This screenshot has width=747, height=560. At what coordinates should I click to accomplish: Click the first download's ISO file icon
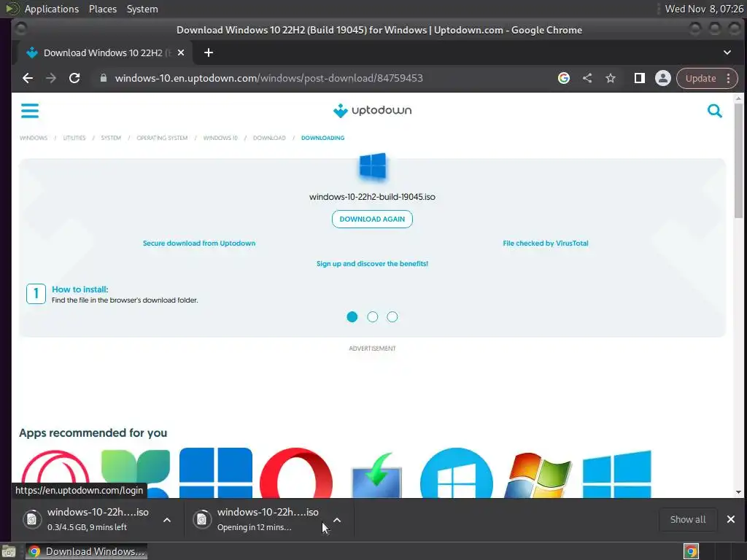click(32, 519)
